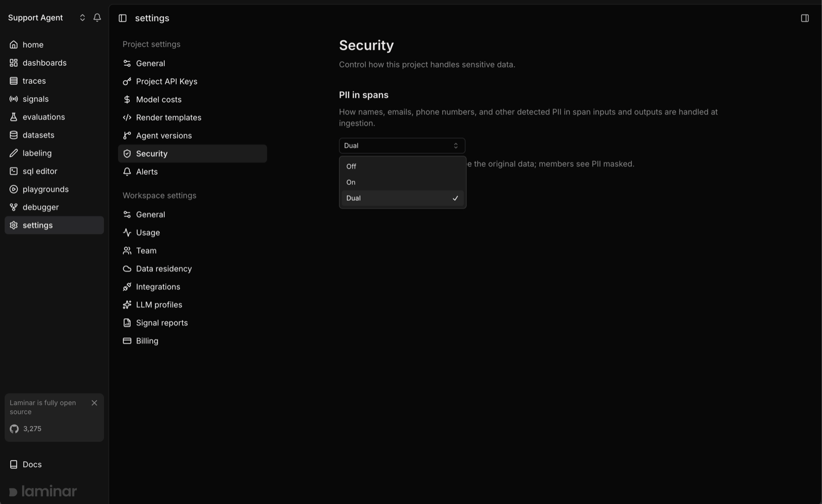Click the evaluations flask icon
The height and width of the screenshot is (504, 822).
click(x=14, y=117)
